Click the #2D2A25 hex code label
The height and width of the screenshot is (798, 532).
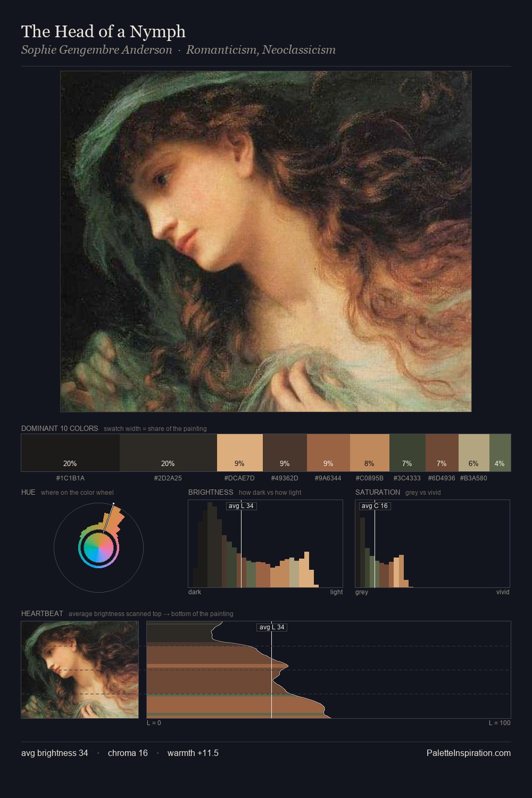[x=168, y=478]
